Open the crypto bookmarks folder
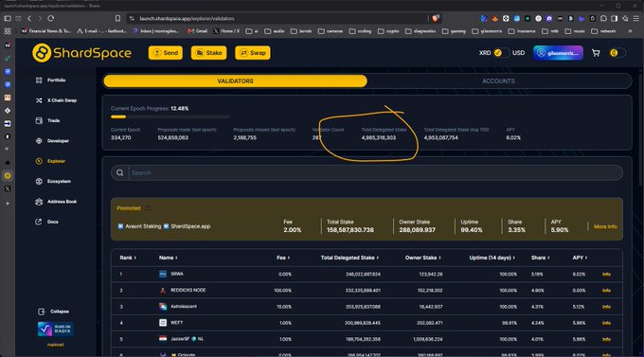This screenshot has height=357, width=644. pos(388,31)
